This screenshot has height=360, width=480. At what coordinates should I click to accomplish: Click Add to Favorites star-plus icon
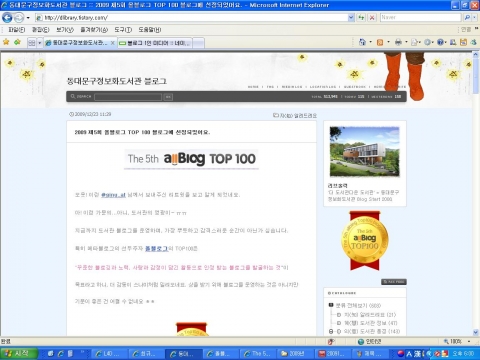(x=17, y=42)
